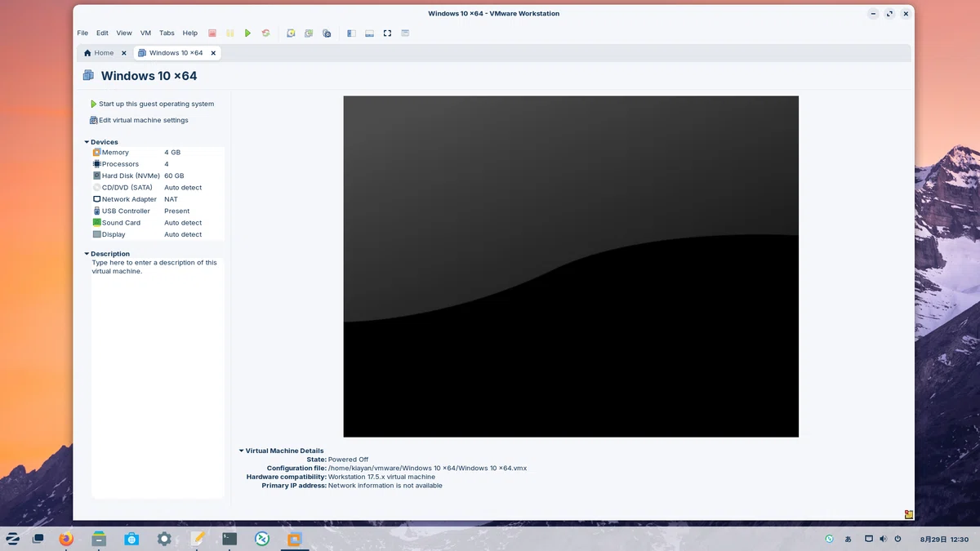Open the Zorin start menu in taskbar

pyautogui.click(x=13, y=539)
